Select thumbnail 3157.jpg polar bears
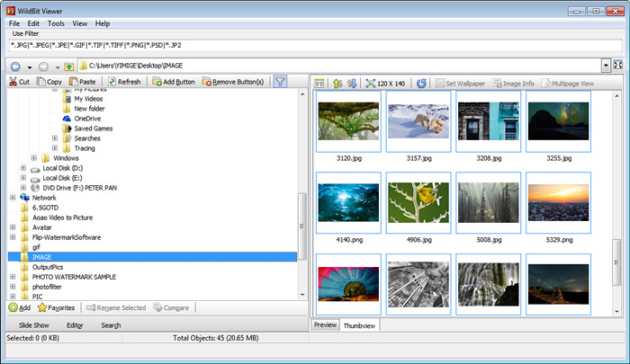Image resolution: width=630 pixels, height=364 pixels. click(x=418, y=121)
